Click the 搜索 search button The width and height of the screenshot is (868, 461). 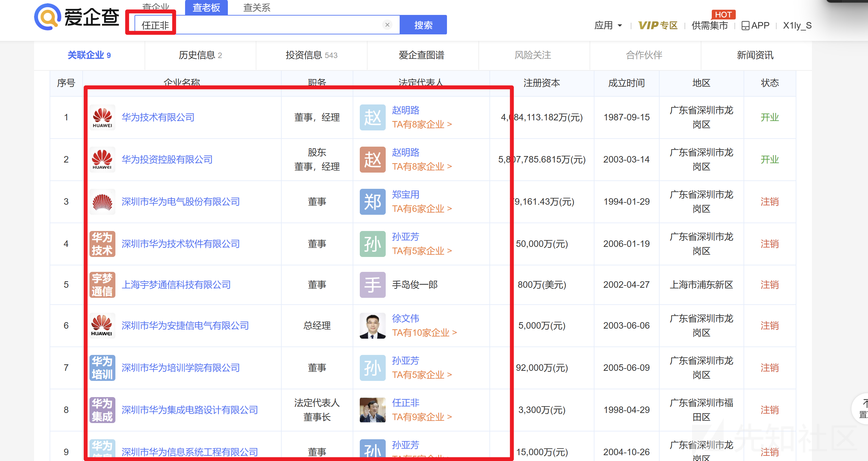423,25
